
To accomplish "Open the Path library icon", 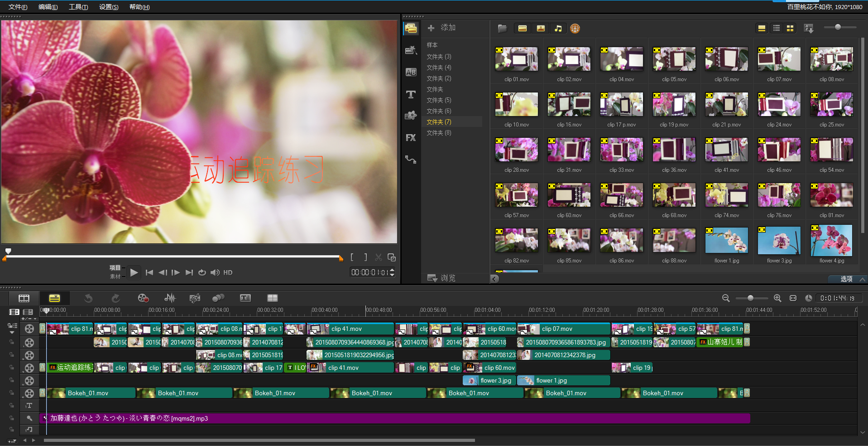I will (411, 159).
